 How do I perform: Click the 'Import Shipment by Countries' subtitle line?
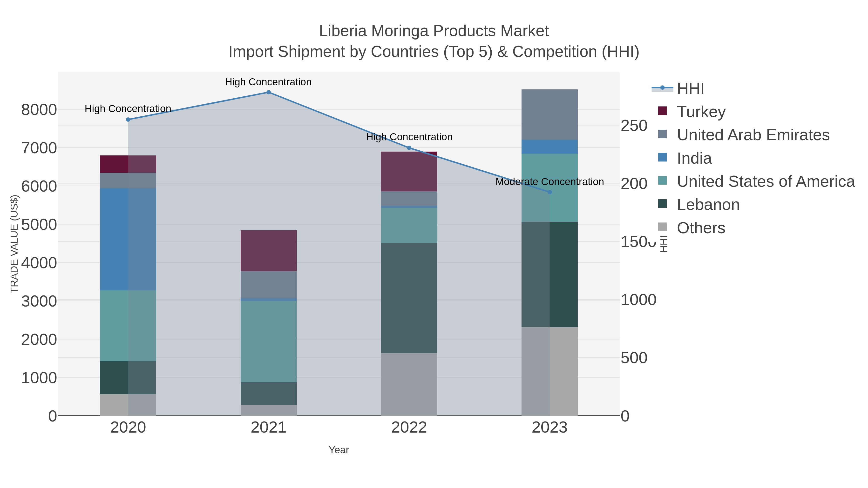(x=434, y=52)
